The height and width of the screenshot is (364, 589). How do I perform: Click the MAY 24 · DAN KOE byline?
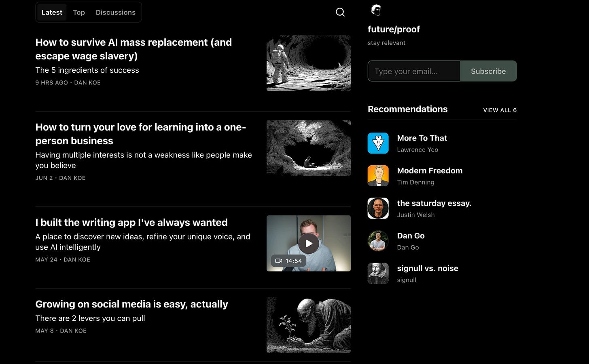pos(63,259)
